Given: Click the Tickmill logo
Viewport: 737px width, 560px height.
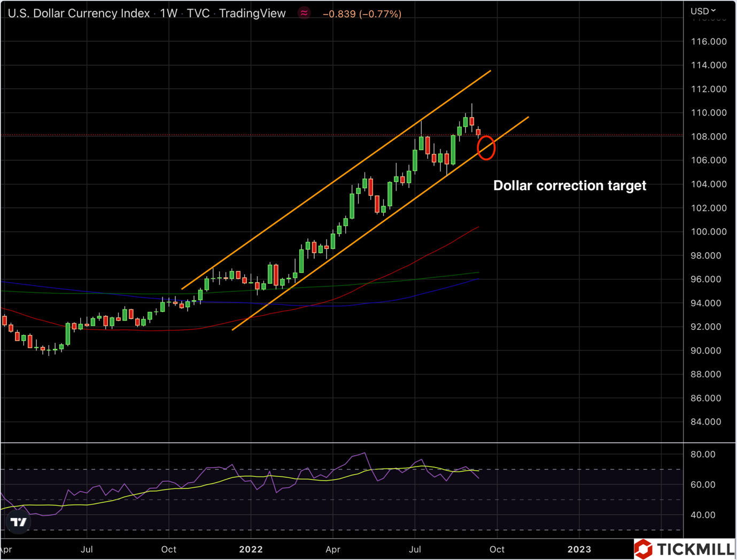Looking at the screenshot, I should pyautogui.click(x=685, y=549).
